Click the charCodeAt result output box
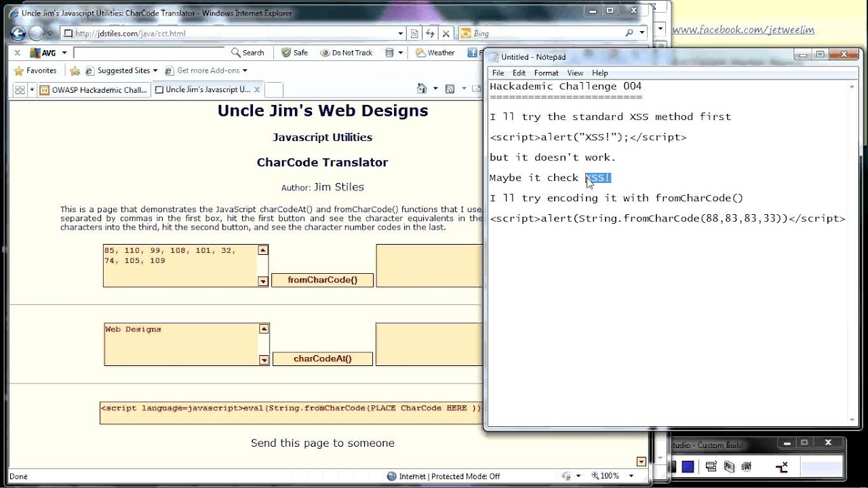 [429, 344]
